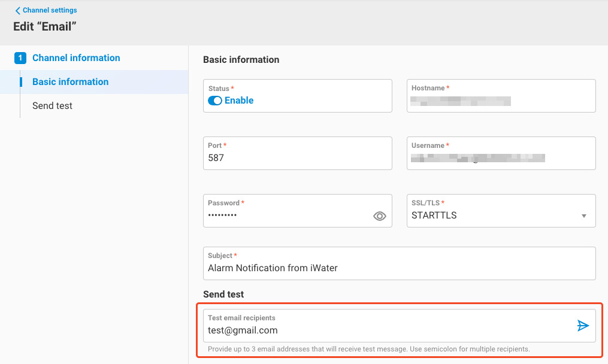This screenshot has height=364, width=608.
Task: Click the Edit "Email" page title
Action: click(45, 26)
